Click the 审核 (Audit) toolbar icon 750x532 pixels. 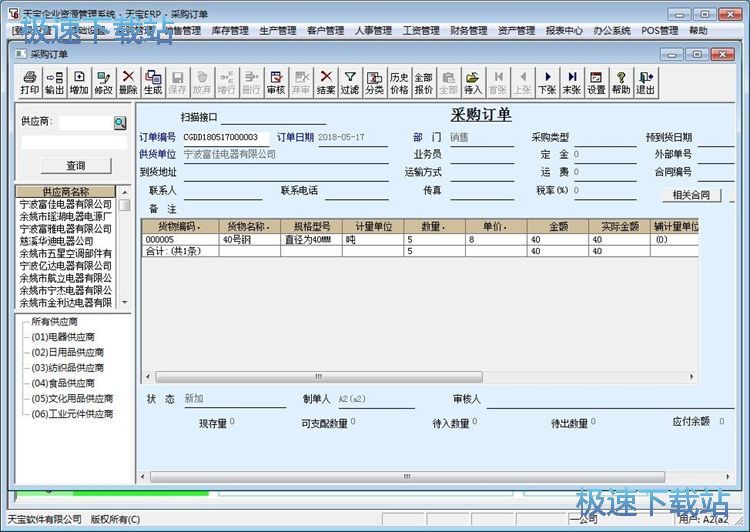pyautogui.click(x=276, y=82)
